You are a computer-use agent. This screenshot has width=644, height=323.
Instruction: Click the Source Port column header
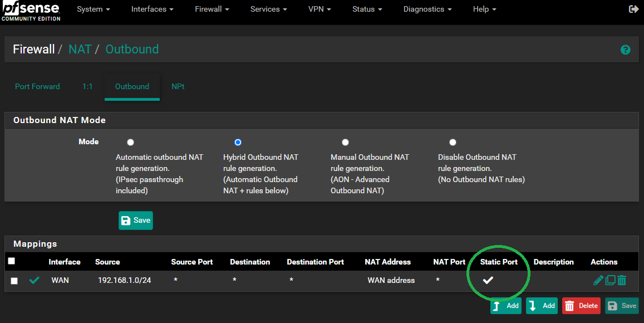coord(192,262)
